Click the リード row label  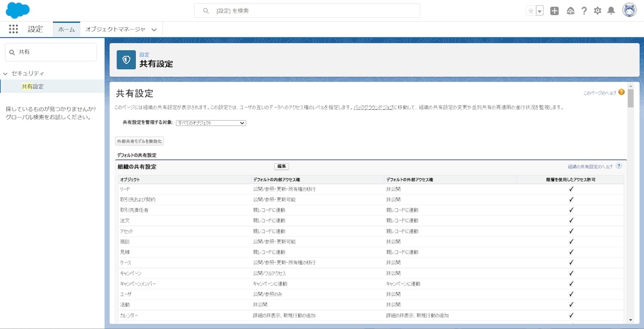click(125, 189)
